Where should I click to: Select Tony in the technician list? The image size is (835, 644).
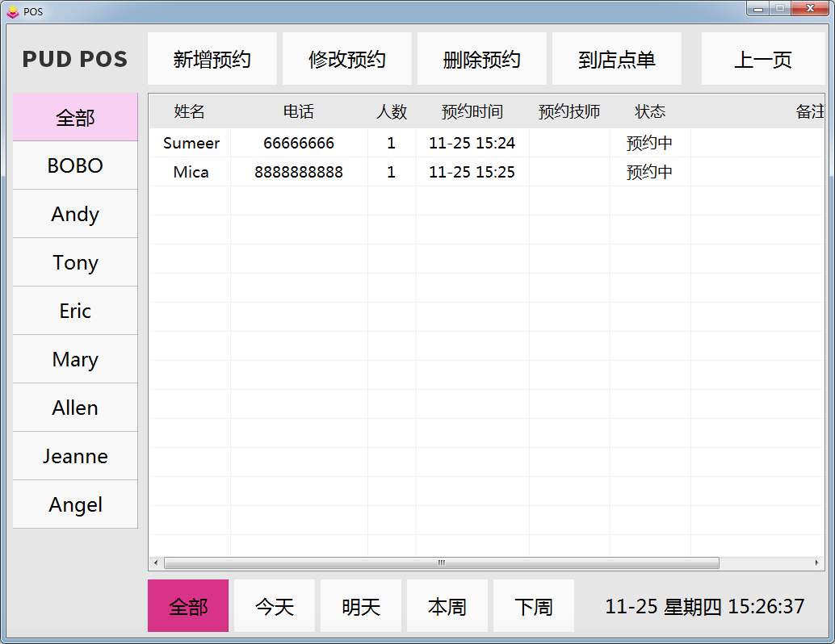pos(75,262)
